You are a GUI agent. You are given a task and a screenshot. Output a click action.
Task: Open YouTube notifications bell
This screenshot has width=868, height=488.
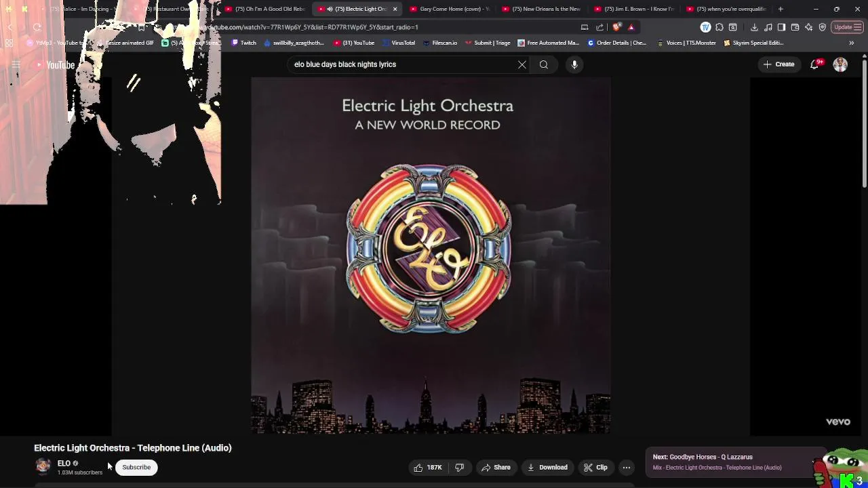815,64
